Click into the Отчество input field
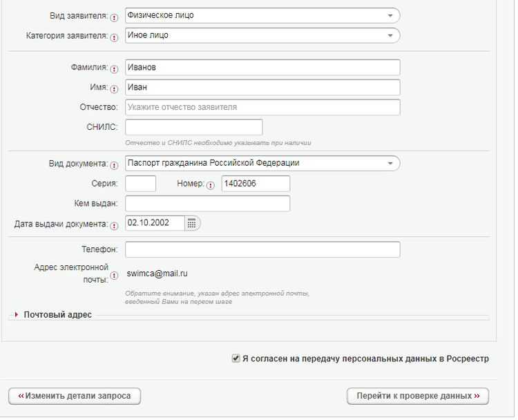518x420 pixels. (262, 108)
